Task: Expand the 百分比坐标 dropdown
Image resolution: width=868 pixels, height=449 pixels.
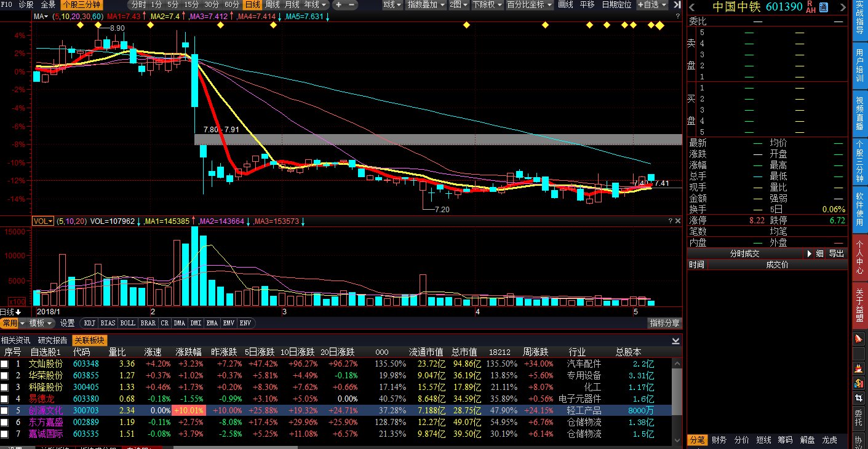Action: click(529, 5)
